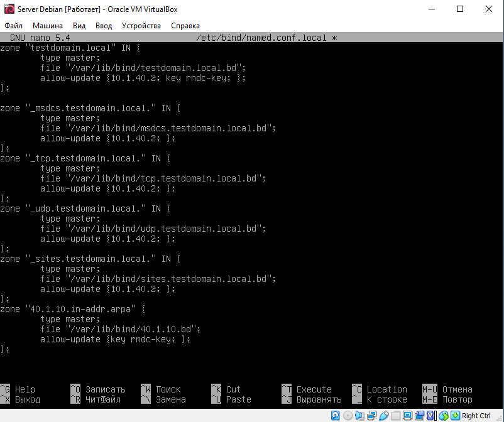Click the network adapters indicator icon

tap(371, 416)
